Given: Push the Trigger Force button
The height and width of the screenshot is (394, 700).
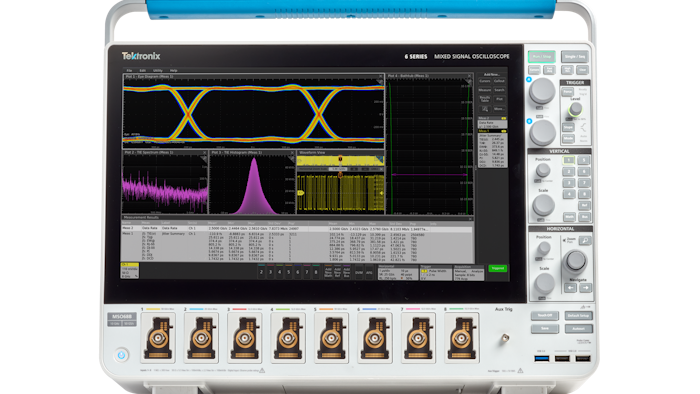Looking at the screenshot, I should [567, 91].
